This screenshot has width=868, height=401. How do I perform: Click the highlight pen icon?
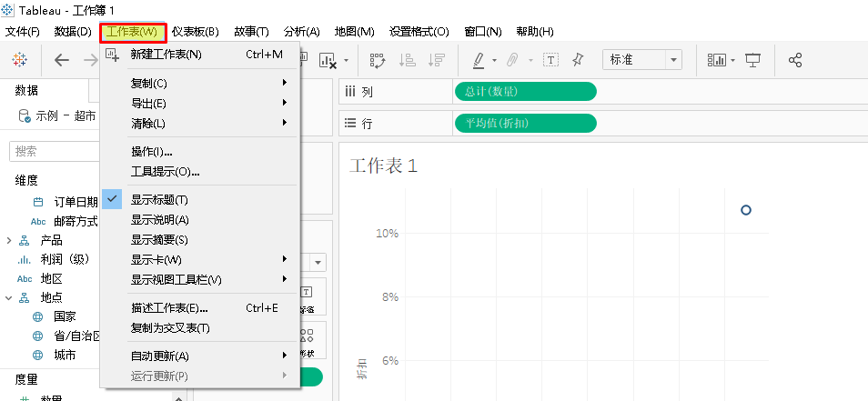pos(479,60)
